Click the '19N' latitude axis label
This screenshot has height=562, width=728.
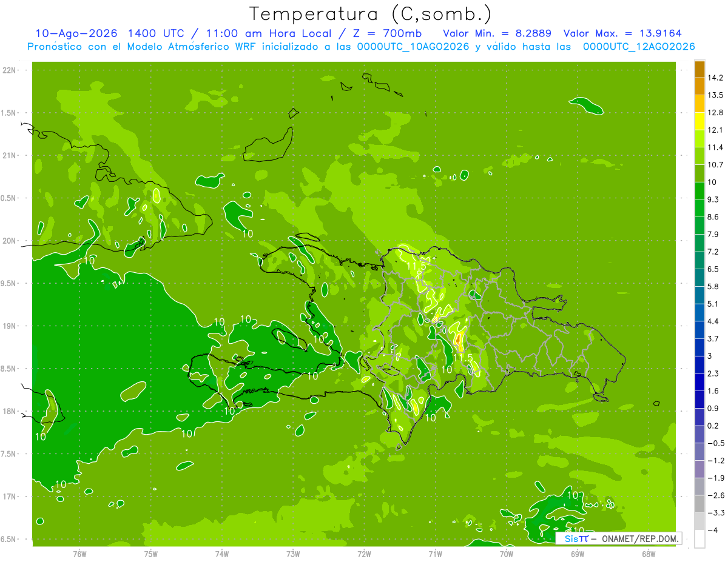coord(9,326)
